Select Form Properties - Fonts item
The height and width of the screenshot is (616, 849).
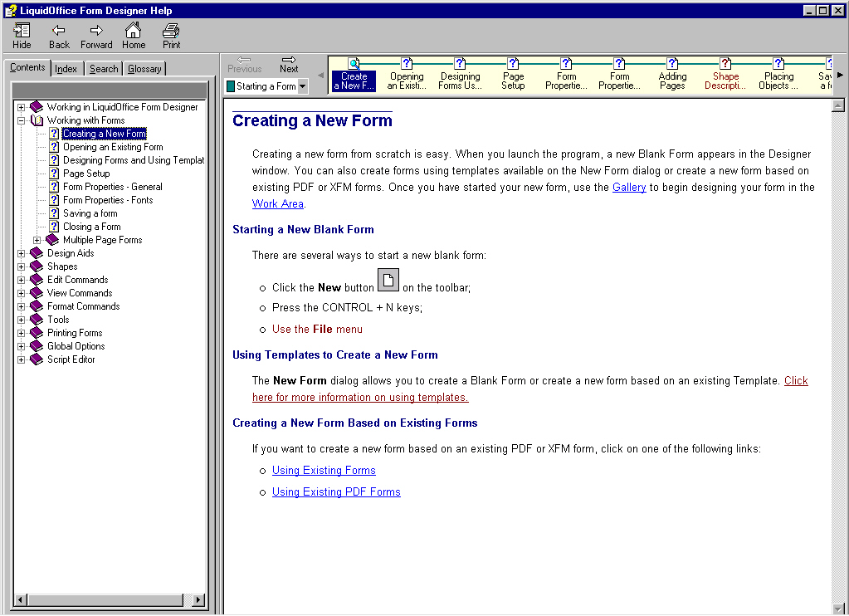(x=108, y=200)
